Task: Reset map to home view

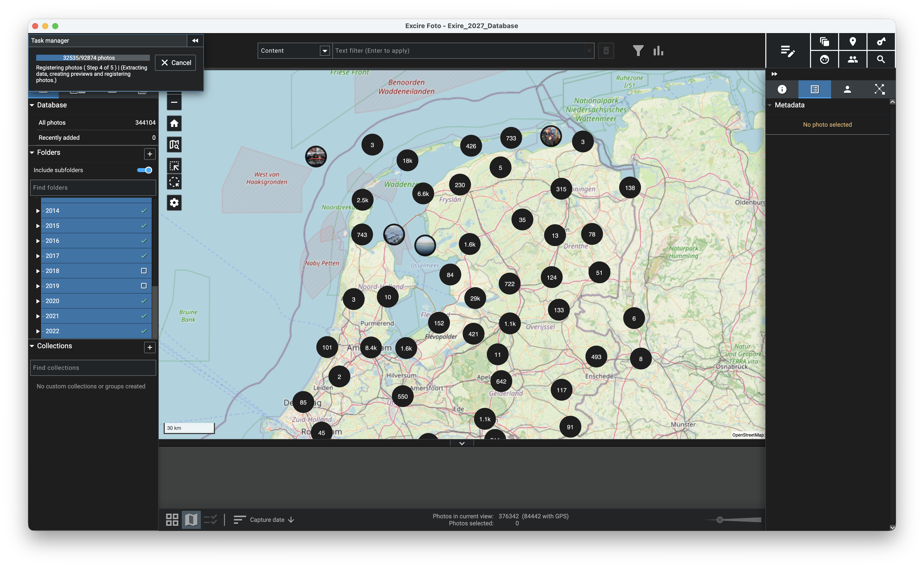Action: [174, 123]
